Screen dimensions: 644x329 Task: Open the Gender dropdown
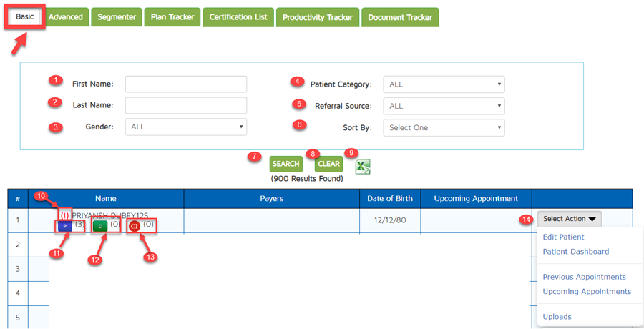(x=186, y=127)
